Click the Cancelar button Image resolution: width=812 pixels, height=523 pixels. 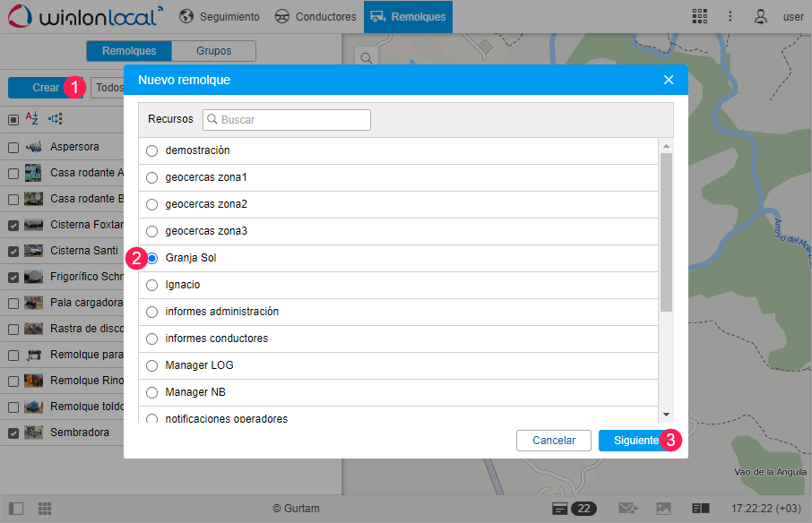click(x=554, y=441)
